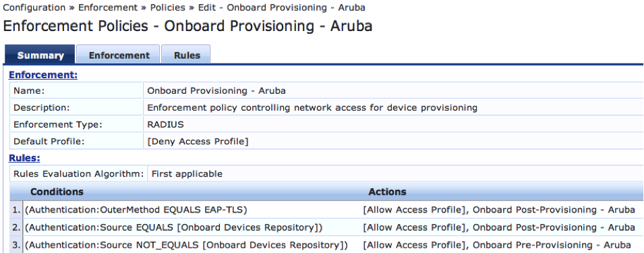Image resolution: width=644 pixels, height=253 pixels.
Task: Click the description text about device provisioning
Action: tap(312, 107)
